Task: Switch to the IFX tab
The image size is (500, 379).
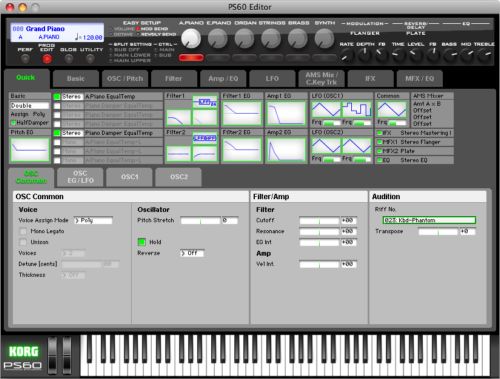Action: 370,79
